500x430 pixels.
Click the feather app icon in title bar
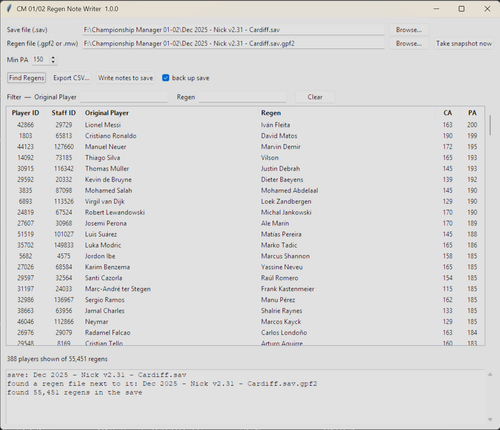point(9,9)
